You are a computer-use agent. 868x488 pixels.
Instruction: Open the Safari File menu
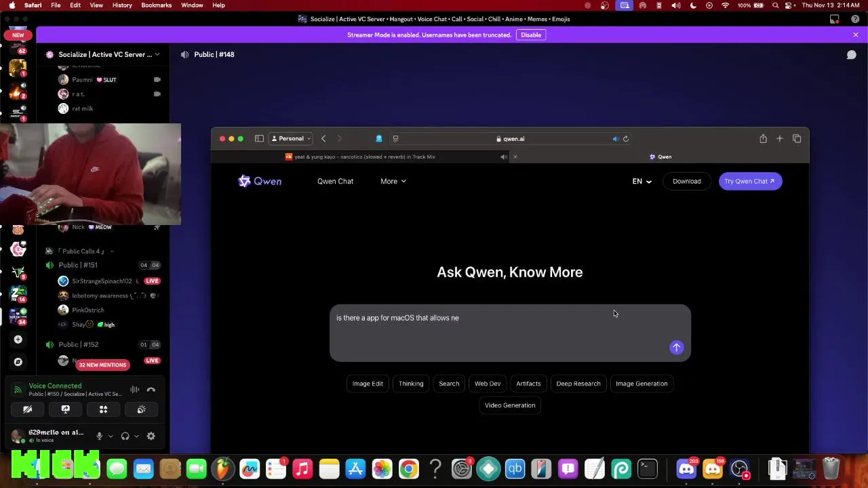coord(56,5)
